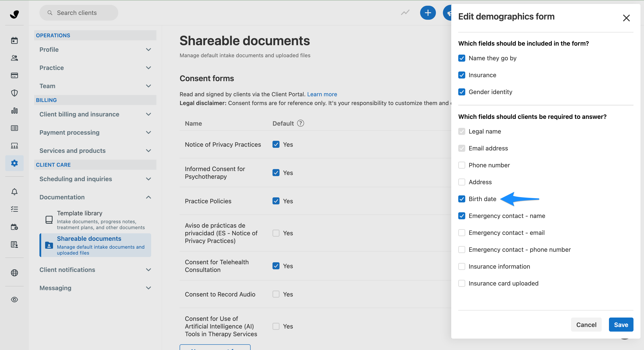Open the Learn more link

322,94
